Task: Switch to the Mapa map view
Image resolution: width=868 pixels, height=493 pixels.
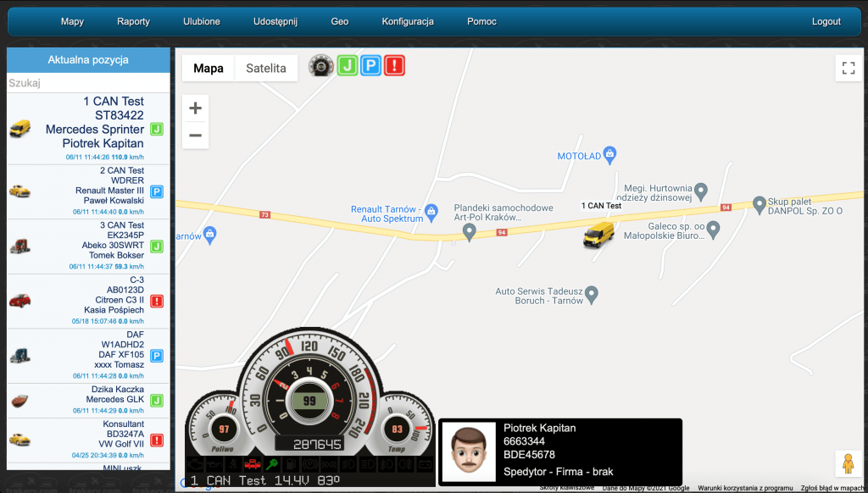Action: point(209,68)
